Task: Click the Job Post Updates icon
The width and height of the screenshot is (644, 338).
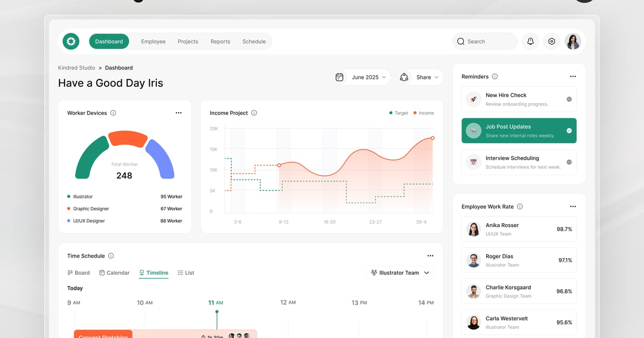Action: click(x=473, y=130)
